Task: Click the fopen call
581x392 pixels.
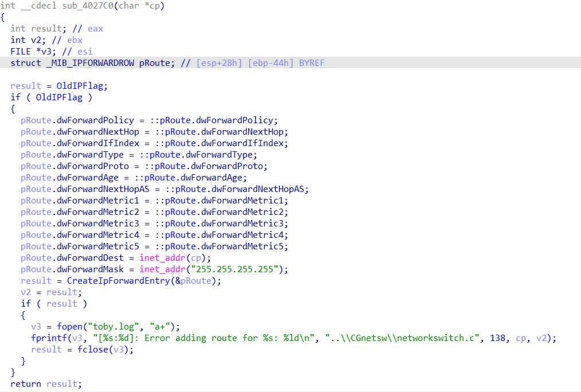Action: [69, 327]
